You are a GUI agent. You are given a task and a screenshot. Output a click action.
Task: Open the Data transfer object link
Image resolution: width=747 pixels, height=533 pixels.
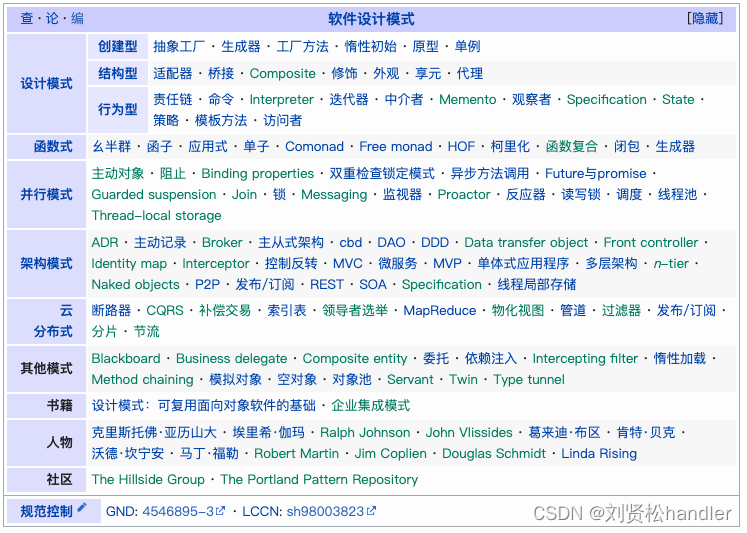tap(526, 242)
